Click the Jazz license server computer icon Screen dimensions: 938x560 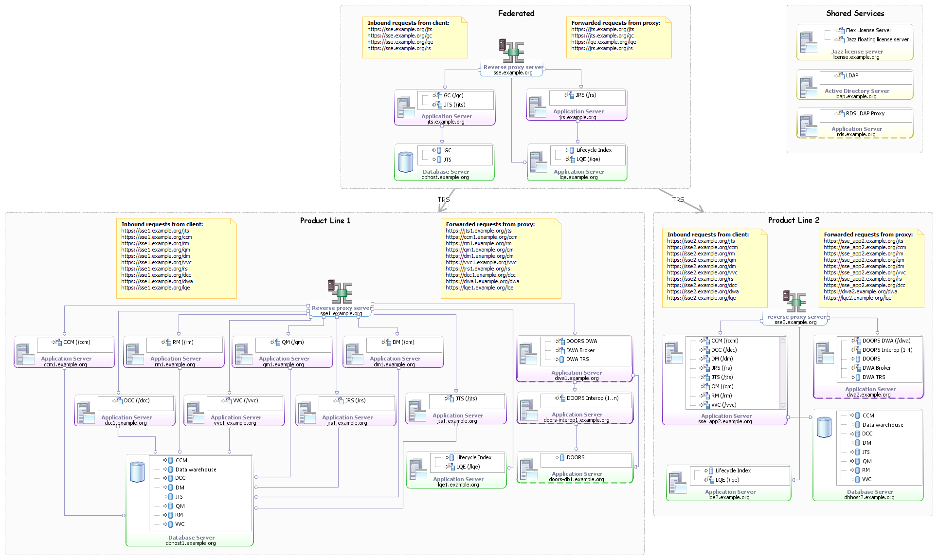tap(808, 42)
